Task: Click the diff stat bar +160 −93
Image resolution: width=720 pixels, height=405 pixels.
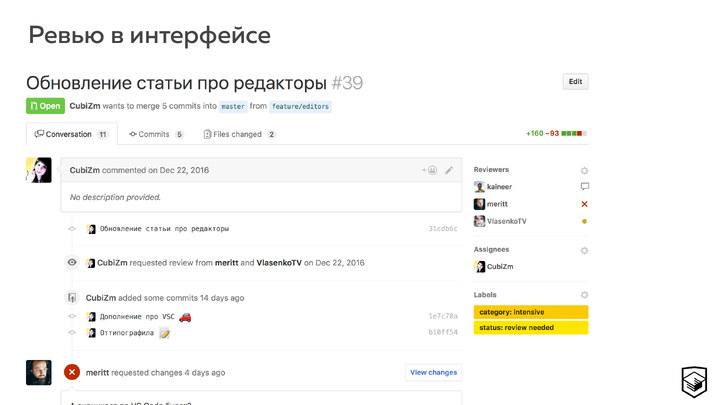Action: 556,134
